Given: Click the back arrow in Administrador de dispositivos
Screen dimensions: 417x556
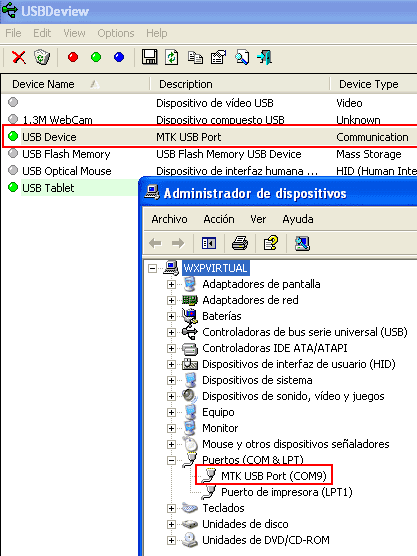Looking at the screenshot, I should (x=155, y=243).
